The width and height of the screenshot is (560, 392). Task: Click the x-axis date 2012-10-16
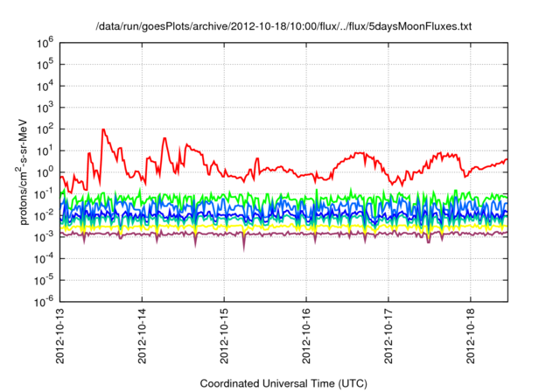tap(306, 335)
